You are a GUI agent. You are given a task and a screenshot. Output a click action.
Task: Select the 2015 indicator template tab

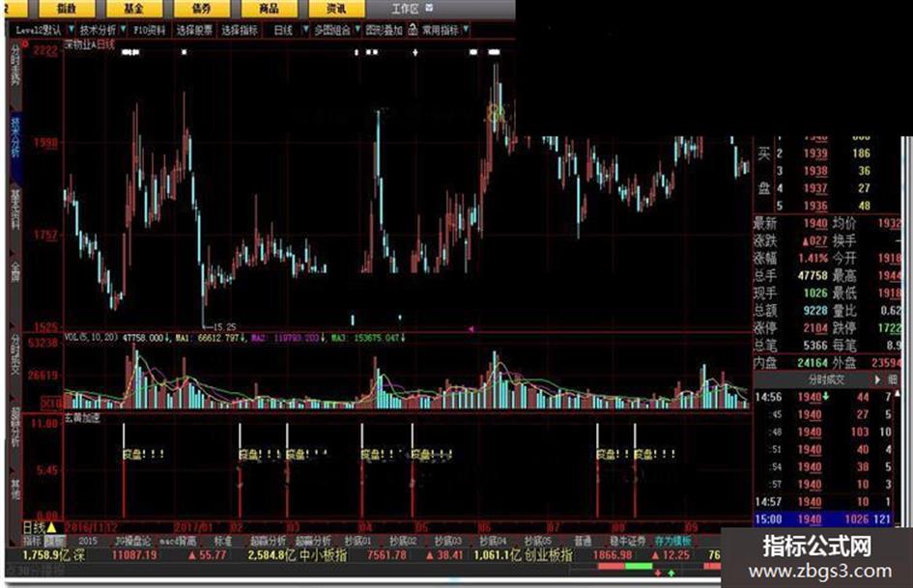[x=88, y=541]
